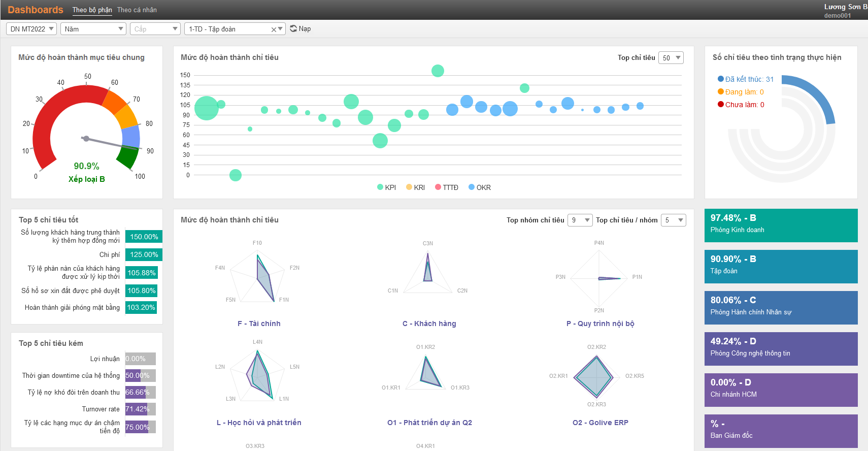Open the Top nhóm chỉ tiêu 9 dropdown
Viewport: 868px width, 451px height.
[x=580, y=220]
